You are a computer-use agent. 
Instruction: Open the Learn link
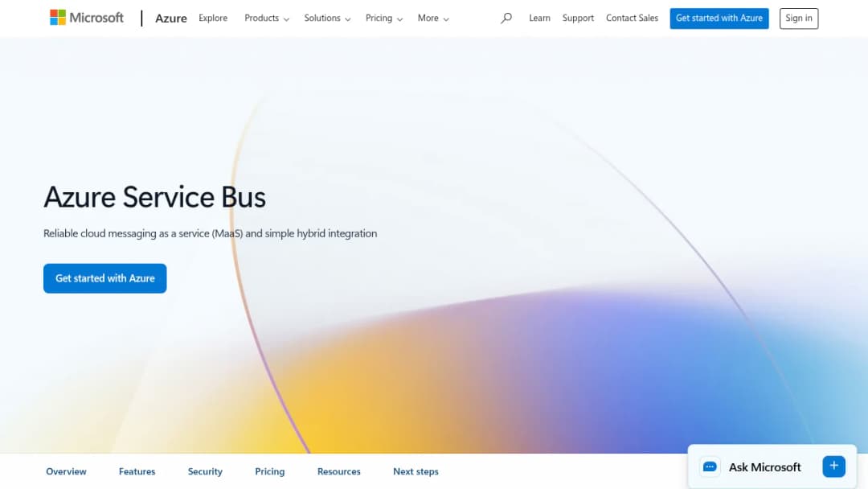point(540,18)
